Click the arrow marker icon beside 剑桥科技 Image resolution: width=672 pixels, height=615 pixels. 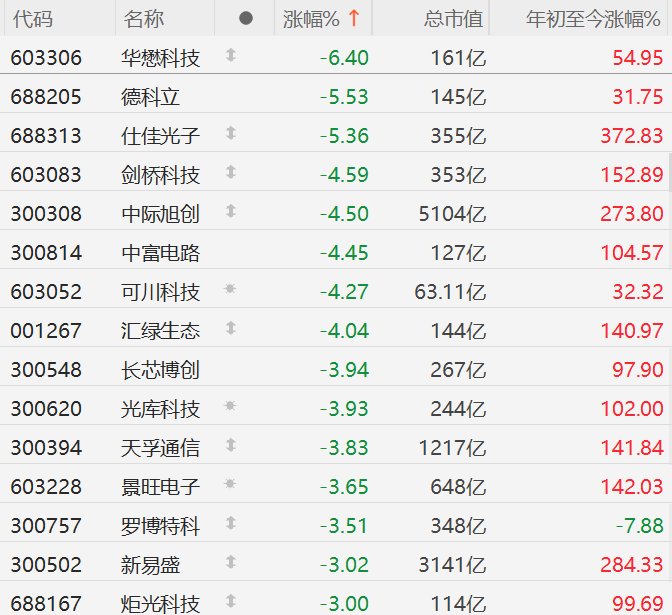pos(231,172)
